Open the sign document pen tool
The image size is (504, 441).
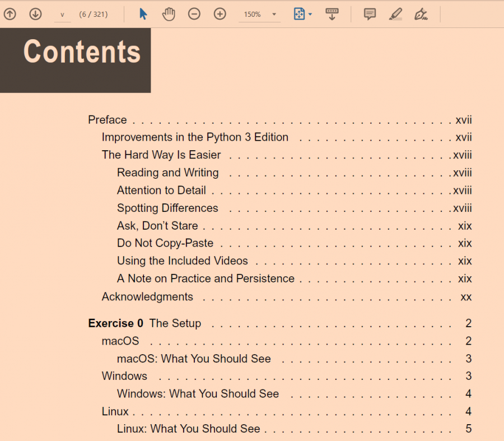[421, 14]
